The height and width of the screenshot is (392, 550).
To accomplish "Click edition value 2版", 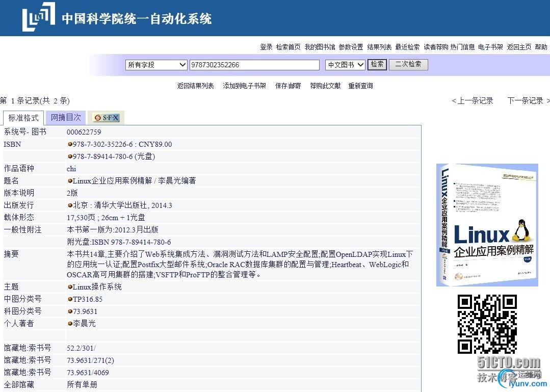I will [72, 193].
